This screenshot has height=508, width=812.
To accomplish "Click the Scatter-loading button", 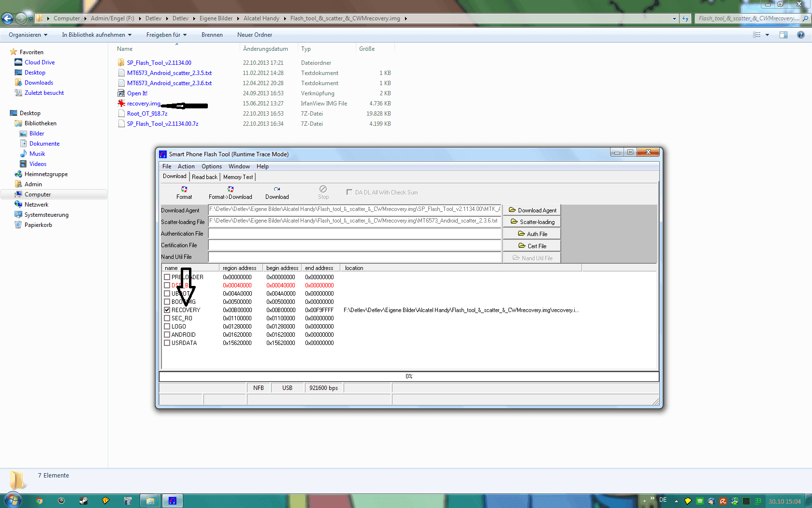I will tap(532, 222).
